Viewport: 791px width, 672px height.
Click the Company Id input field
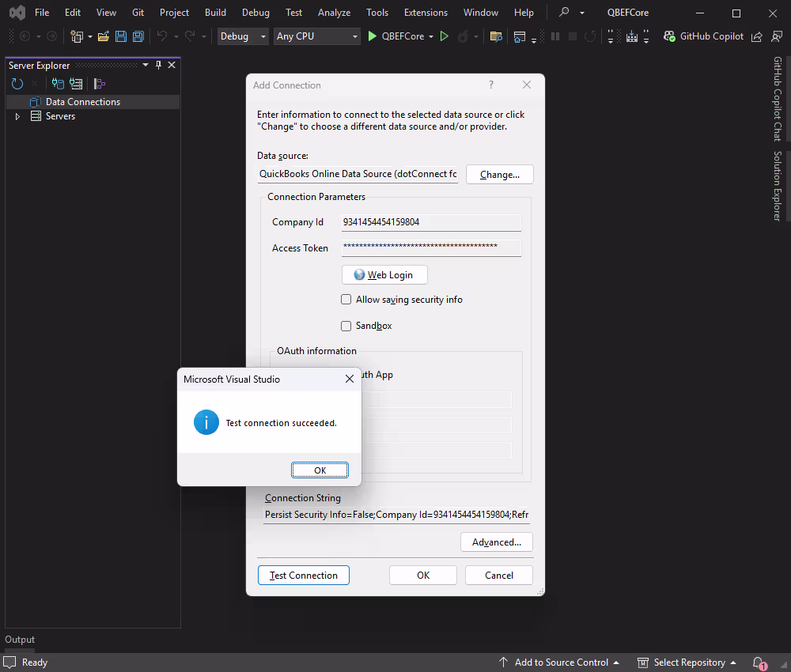pyautogui.click(x=431, y=222)
